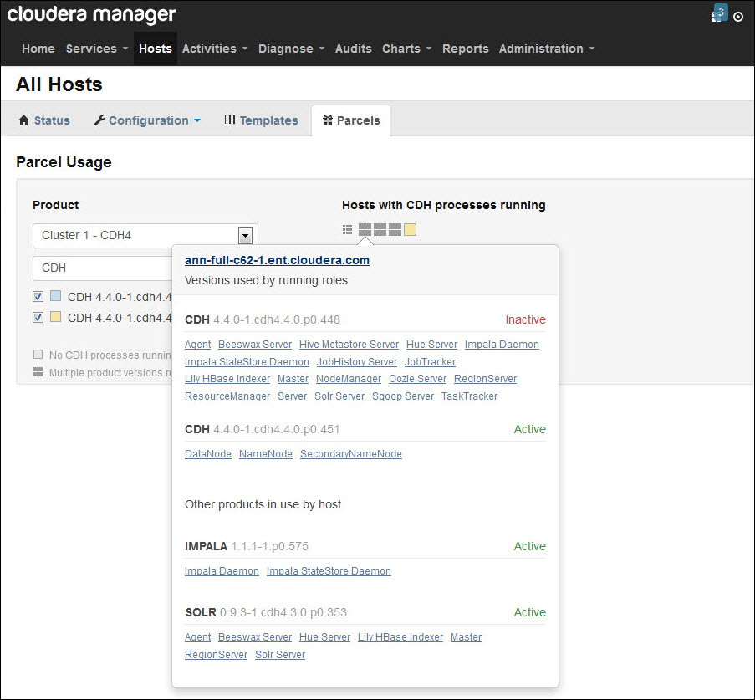This screenshot has height=700, width=755.
Task: Click Impala Daemon link under IMPALA section
Action: coord(222,571)
